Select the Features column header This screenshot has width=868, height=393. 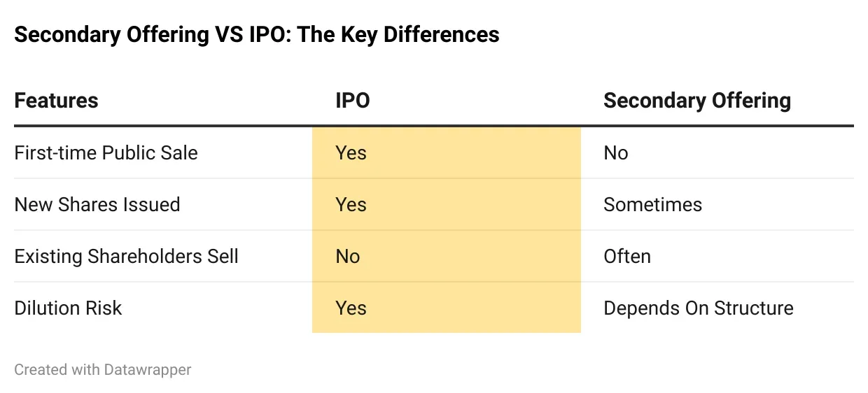click(56, 101)
